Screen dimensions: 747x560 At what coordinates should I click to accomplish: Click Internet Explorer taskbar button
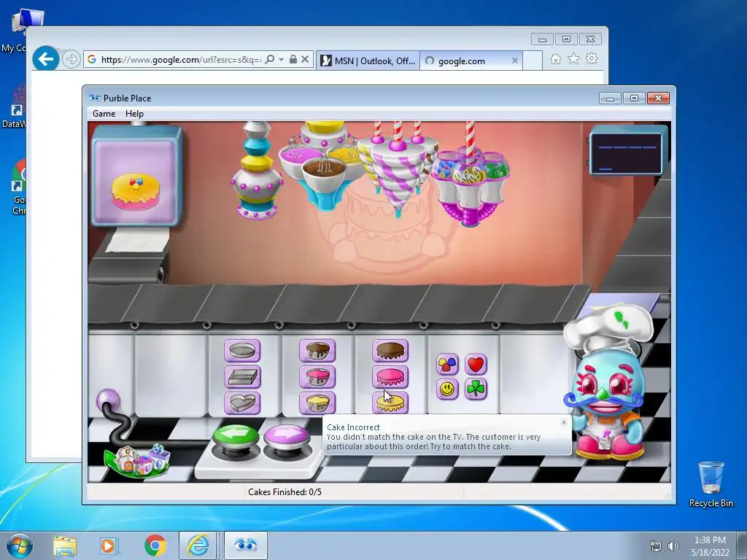[198, 545]
